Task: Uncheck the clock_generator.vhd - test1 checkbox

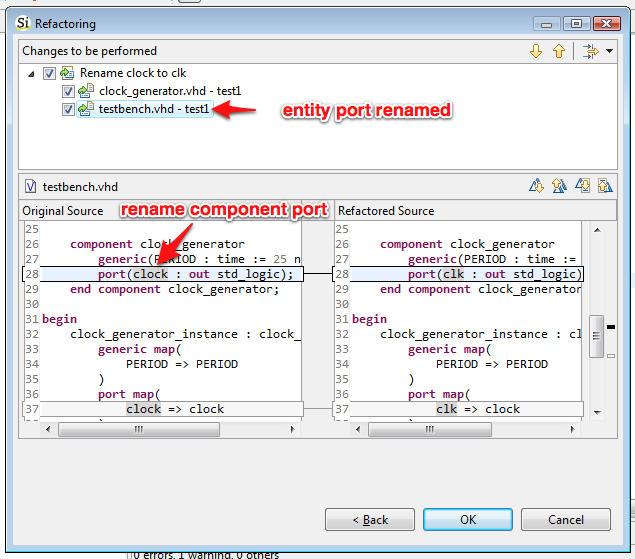Action: click(x=68, y=92)
